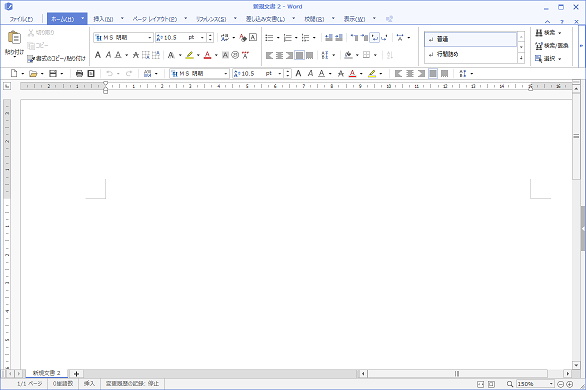Open the ribbon font name dropdown (MS 明朝)
The image size is (586, 390).
[150, 38]
